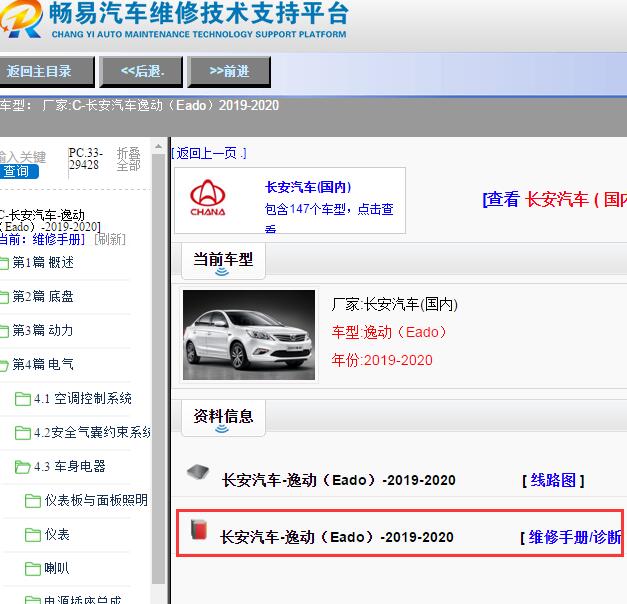Click the 车型:逸动（Eado） text
The image size is (627, 604).
(389, 332)
